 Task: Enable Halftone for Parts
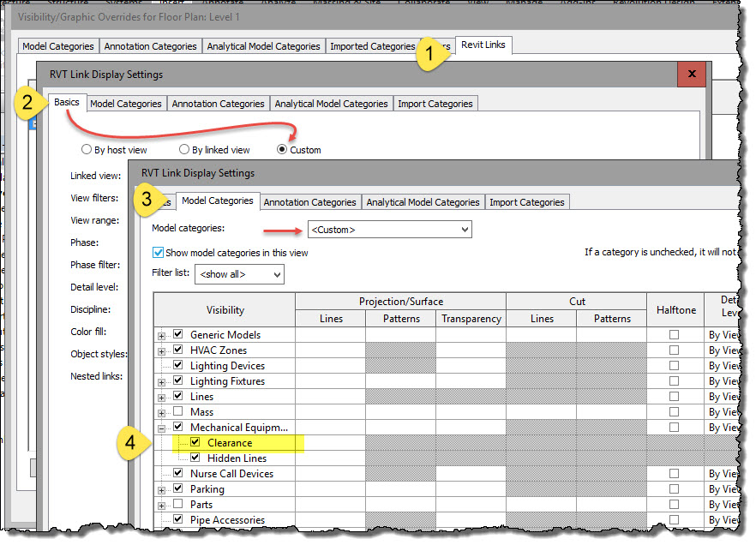click(674, 504)
